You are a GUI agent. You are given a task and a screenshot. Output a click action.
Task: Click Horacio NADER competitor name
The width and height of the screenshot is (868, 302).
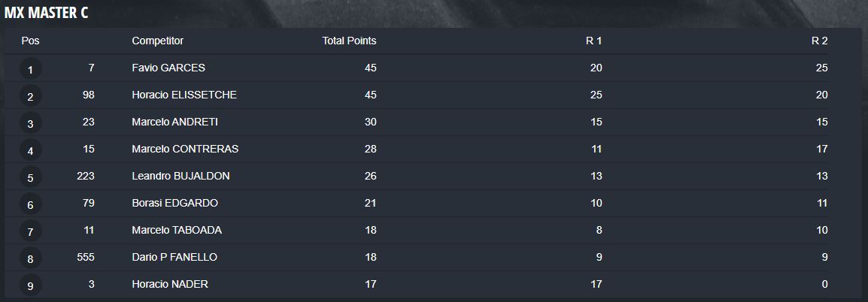click(170, 284)
